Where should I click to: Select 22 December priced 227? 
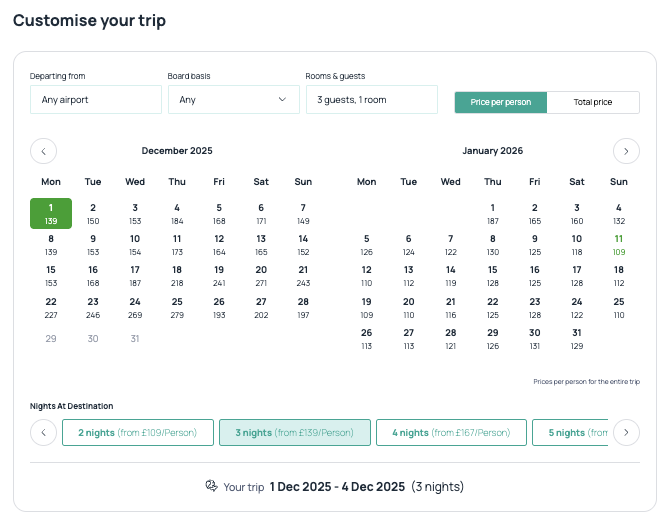coord(51,308)
